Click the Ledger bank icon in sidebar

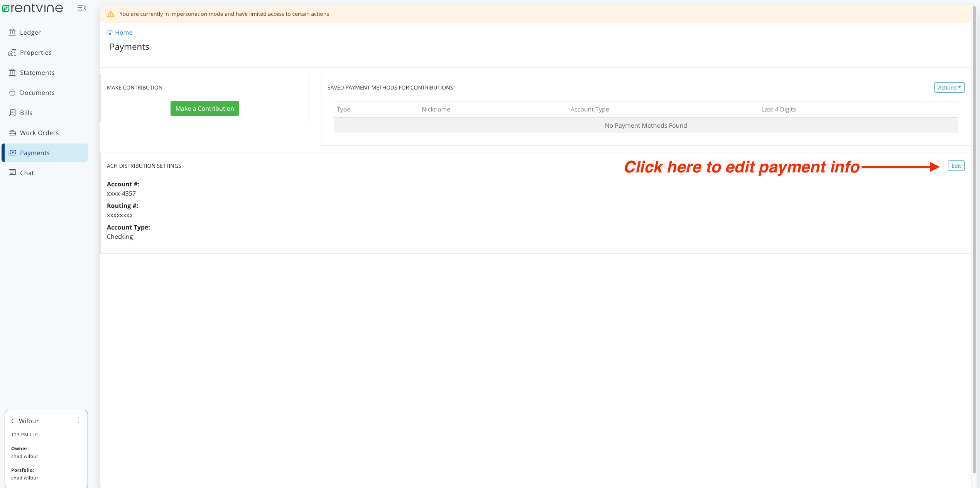pyautogui.click(x=12, y=32)
